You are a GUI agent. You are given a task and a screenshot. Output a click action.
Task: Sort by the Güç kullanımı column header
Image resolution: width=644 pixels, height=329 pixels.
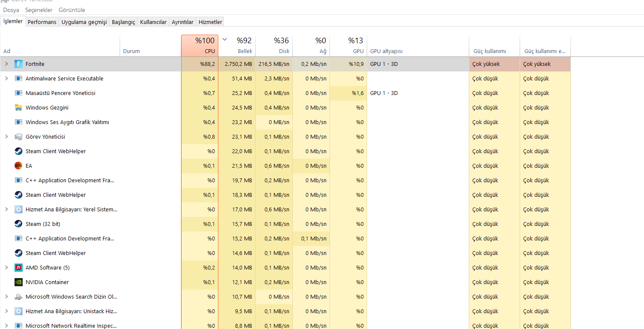click(x=494, y=46)
